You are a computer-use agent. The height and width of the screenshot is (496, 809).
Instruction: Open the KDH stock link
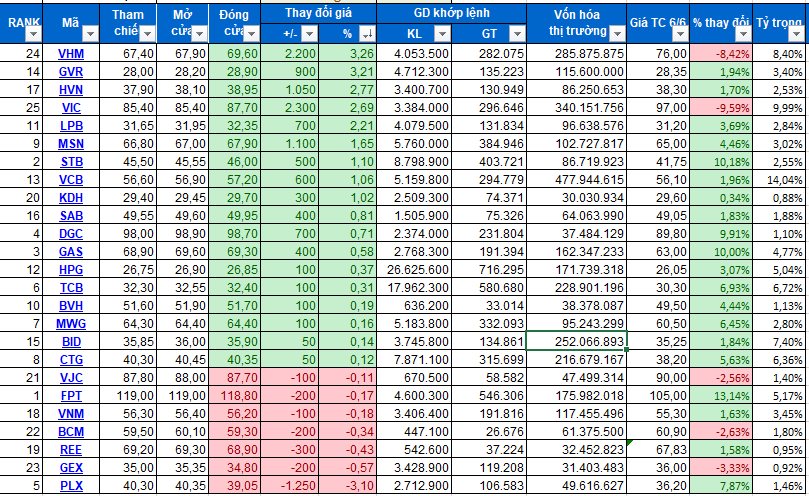pos(71,198)
